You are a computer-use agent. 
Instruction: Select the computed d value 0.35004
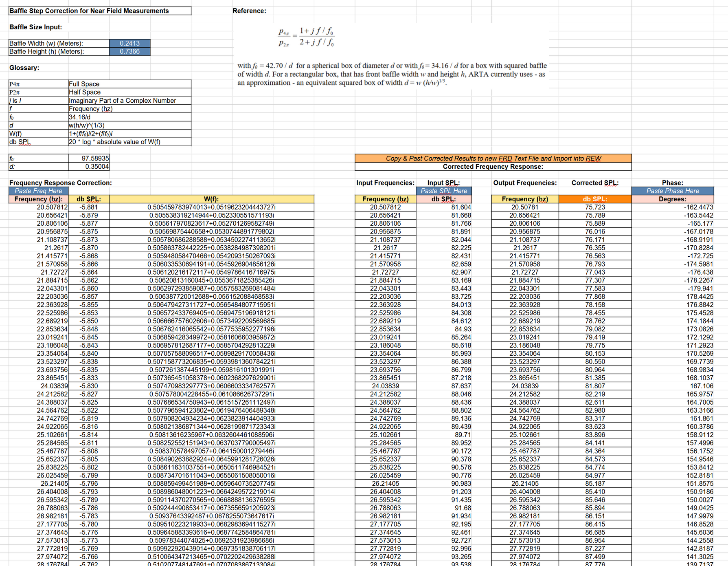[x=89, y=166]
